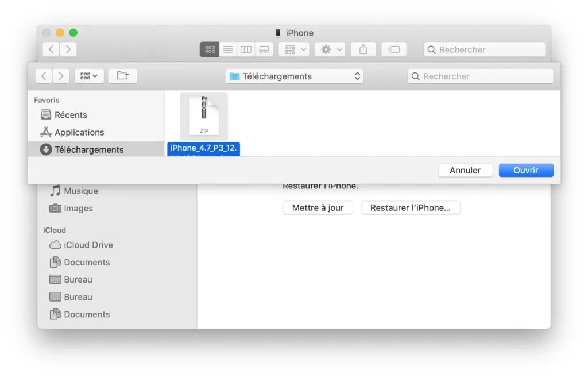Select the Téléchargements sidebar item
The width and height of the screenshot is (588, 378).
pyautogui.click(x=89, y=149)
